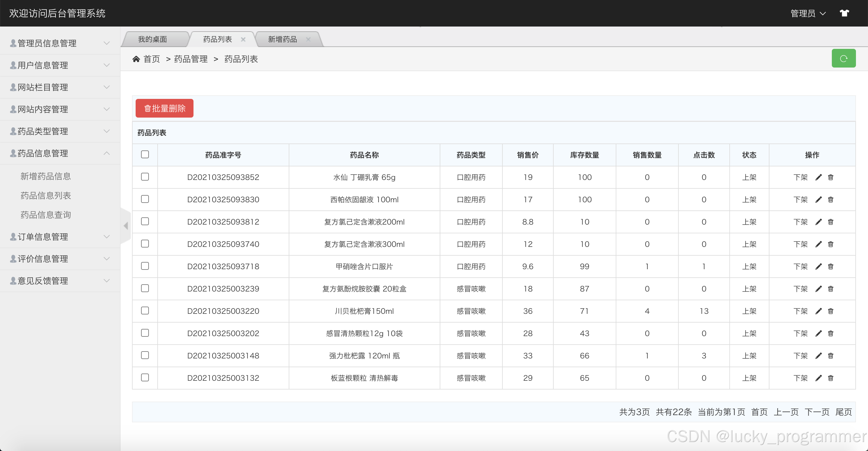Screen dimensions: 868x451
Task: Tick the select-all checkbox in the table header
Action: [145, 154]
